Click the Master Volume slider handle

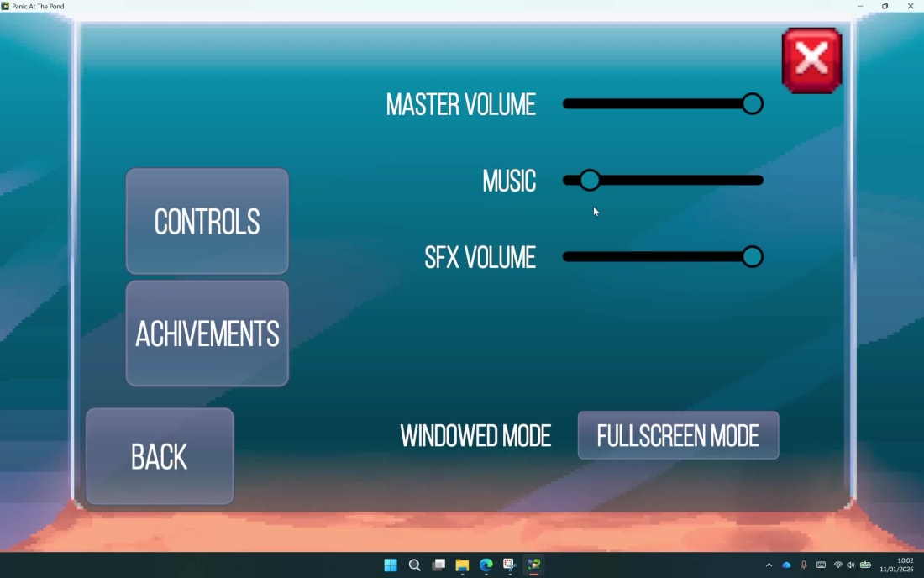click(752, 103)
